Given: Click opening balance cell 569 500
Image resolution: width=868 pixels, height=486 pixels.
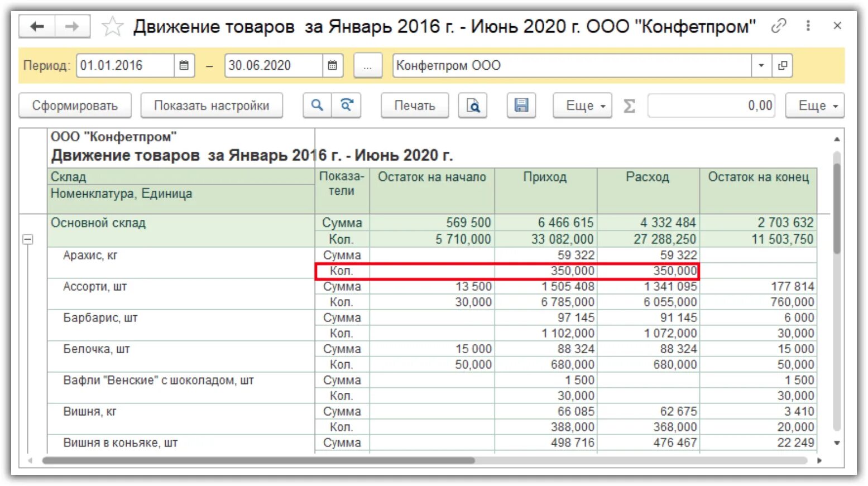Looking at the screenshot, I should click(x=432, y=223).
